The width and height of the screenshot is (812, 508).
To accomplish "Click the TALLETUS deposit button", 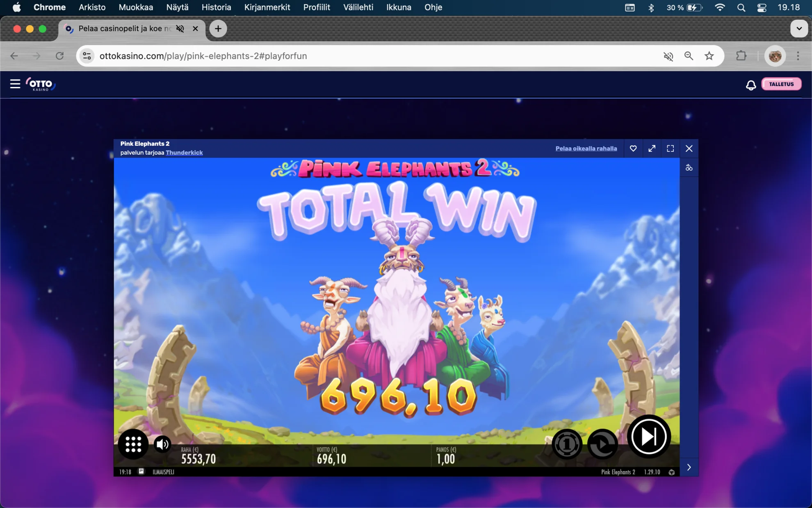I will (781, 84).
